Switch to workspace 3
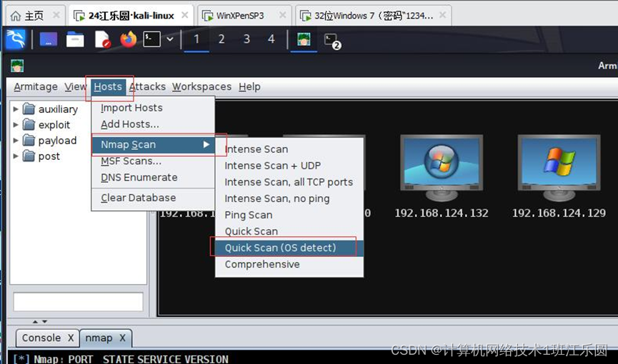This screenshot has width=618, height=364. click(x=246, y=39)
